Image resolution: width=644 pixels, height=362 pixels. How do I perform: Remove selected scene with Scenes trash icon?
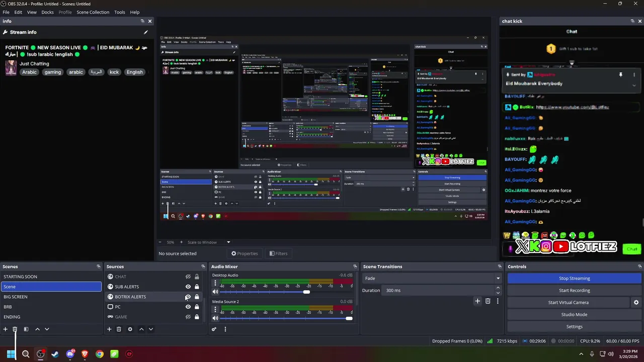pyautogui.click(x=15, y=329)
